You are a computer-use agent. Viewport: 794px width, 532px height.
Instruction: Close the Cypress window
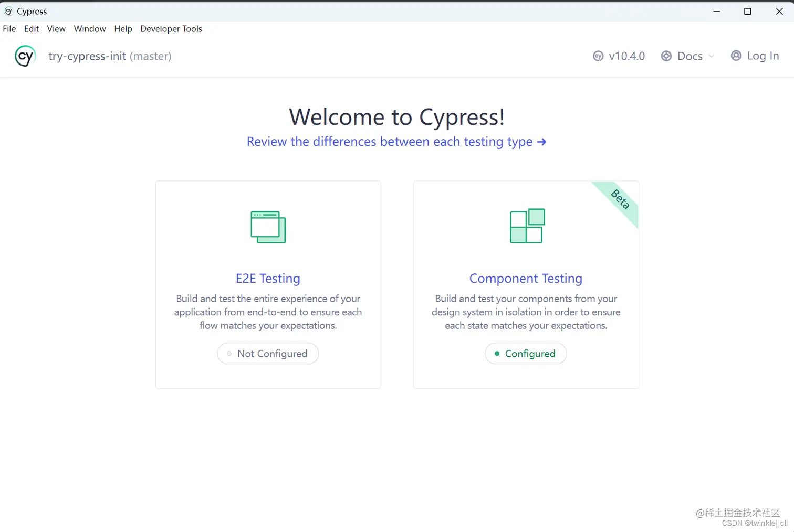click(779, 12)
